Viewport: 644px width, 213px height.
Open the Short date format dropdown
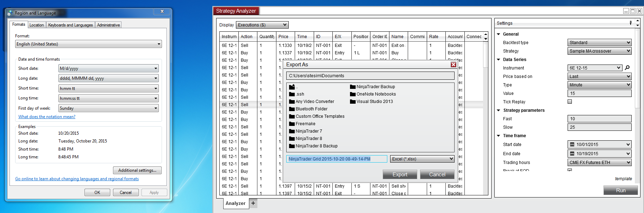(x=108, y=68)
